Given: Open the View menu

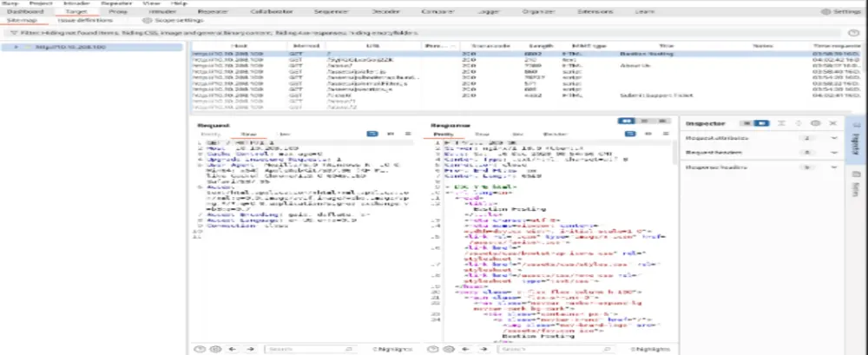Looking at the screenshot, I should click(151, 3).
